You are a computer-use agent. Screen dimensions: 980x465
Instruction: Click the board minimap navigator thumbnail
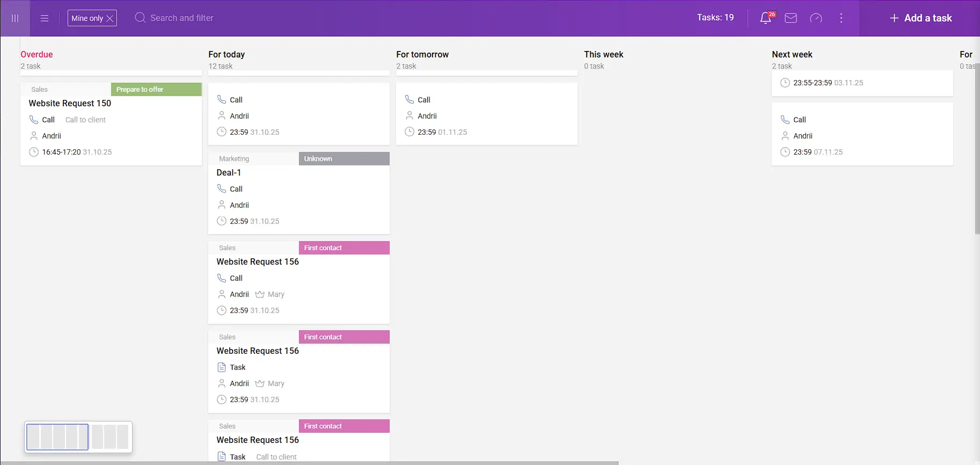tap(78, 437)
